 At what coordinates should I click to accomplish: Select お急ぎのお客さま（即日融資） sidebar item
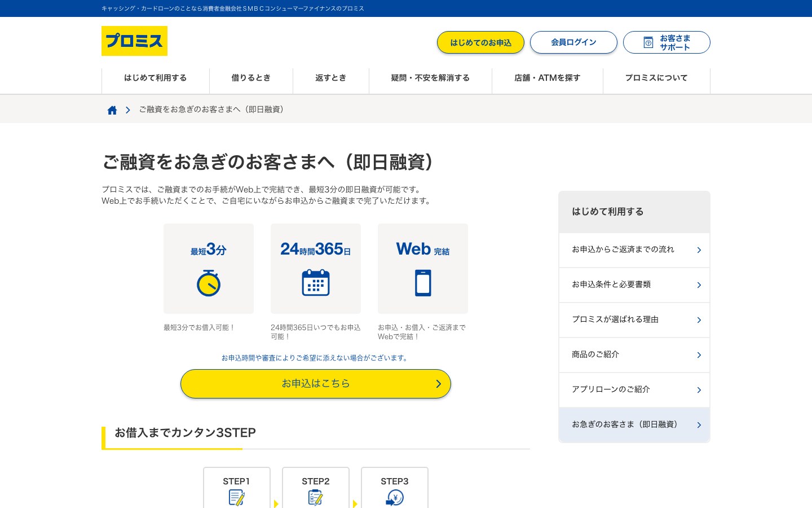[x=634, y=425]
